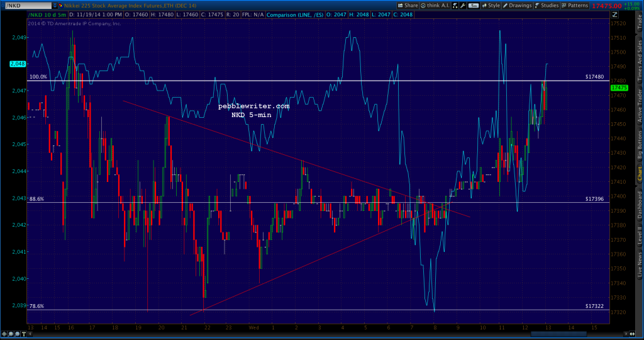Image resolution: width=644 pixels, height=340 pixels.
Task: Open the Live News side tab
Action: [x=640, y=264]
